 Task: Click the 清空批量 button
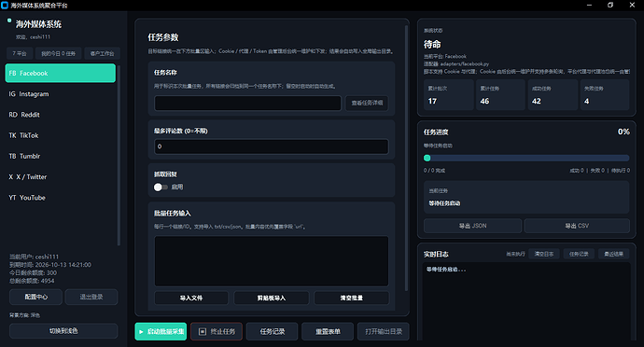tap(351, 298)
